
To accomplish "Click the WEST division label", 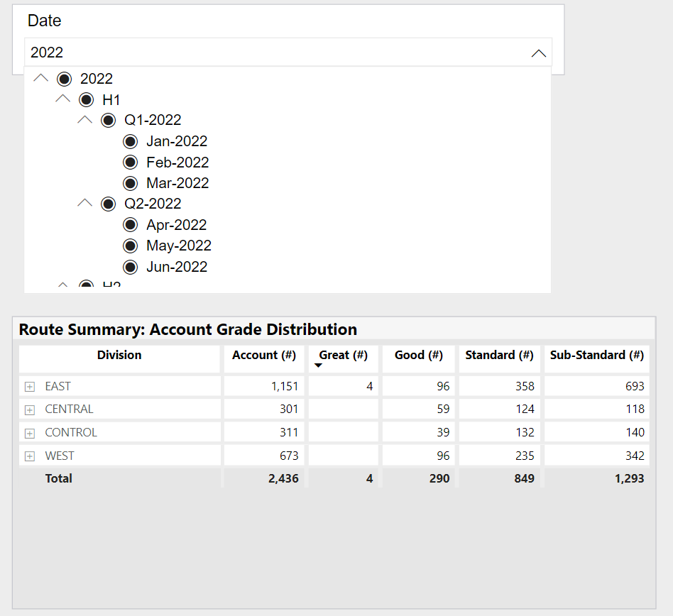I will pyautogui.click(x=60, y=456).
